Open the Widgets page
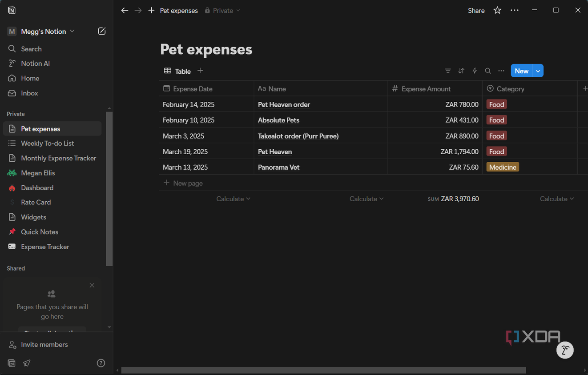 (x=52, y=217)
